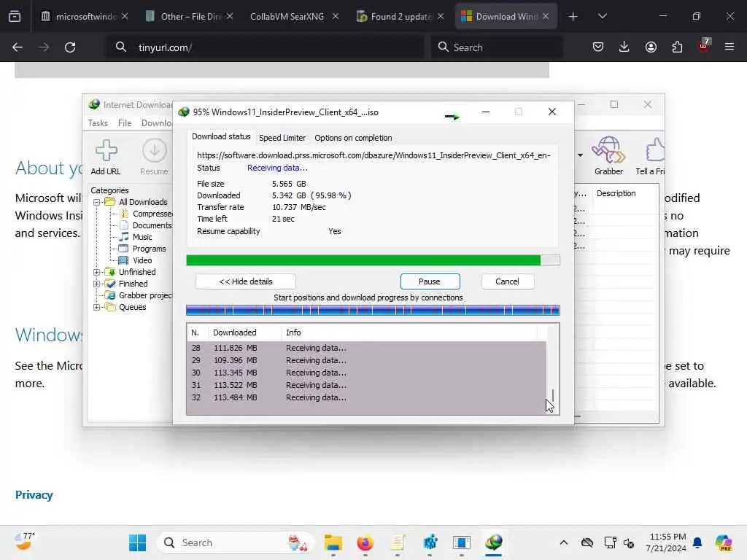Open the IDM toolbar overflow dropdown arrow

(580, 155)
